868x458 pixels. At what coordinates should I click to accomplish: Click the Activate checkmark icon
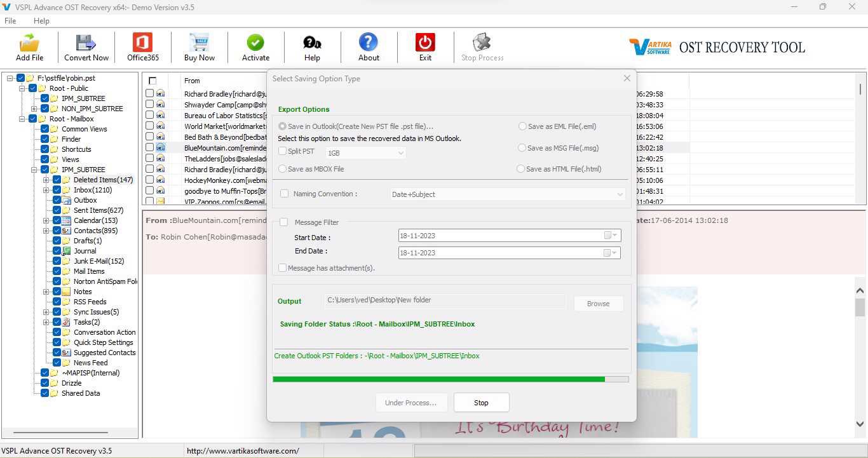(x=255, y=43)
